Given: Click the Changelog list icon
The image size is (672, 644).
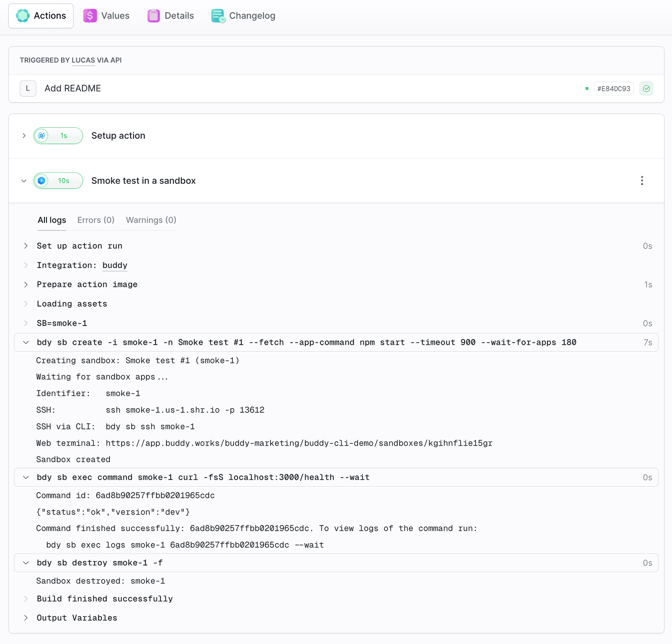Looking at the screenshot, I should click(x=218, y=16).
